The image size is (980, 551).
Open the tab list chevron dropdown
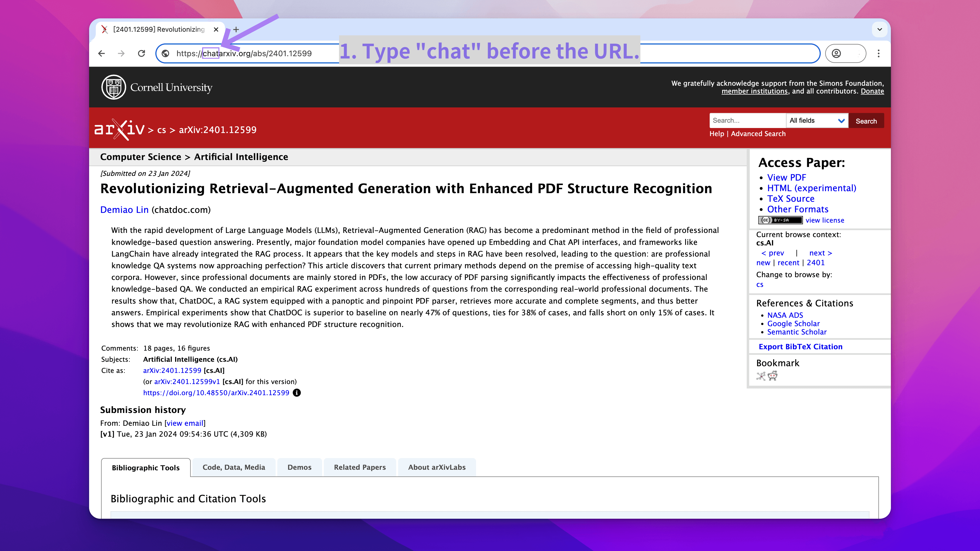coord(879,29)
